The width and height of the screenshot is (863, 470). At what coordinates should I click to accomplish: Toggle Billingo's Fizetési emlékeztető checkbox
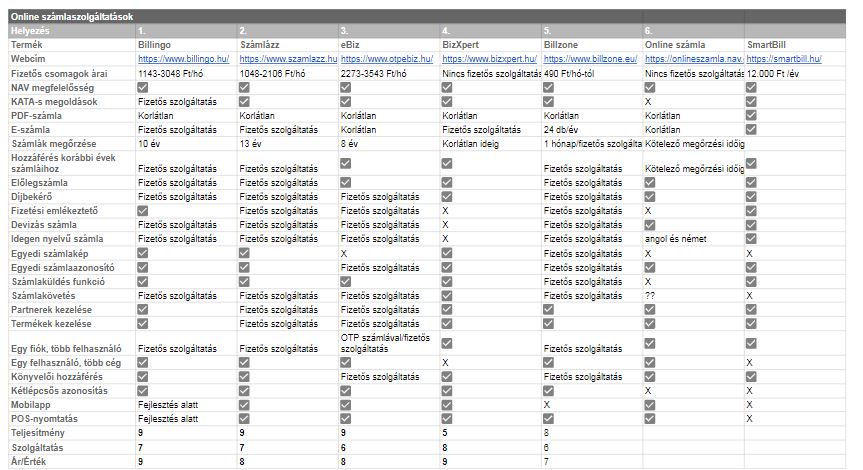click(x=143, y=211)
